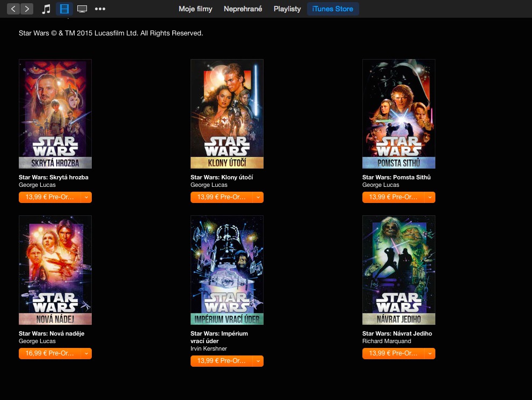Expand the Pomsta Sithů price dropdown arrow
Screen dimensions: 532x400
click(430, 197)
